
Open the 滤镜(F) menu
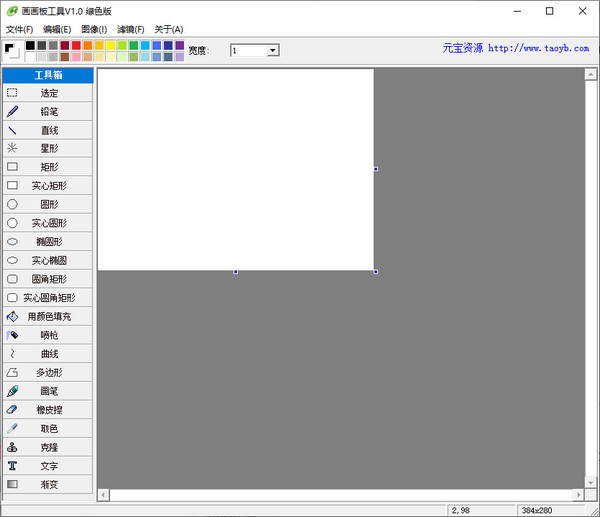[x=131, y=29]
